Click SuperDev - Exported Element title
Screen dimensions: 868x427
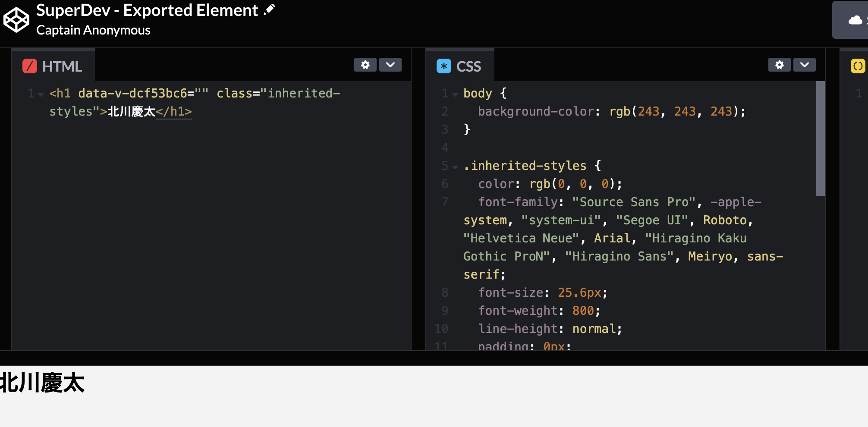tap(147, 10)
